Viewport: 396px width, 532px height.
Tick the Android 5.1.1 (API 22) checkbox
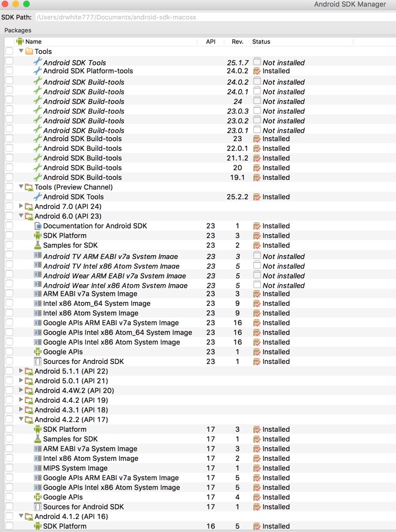tap(9, 371)
